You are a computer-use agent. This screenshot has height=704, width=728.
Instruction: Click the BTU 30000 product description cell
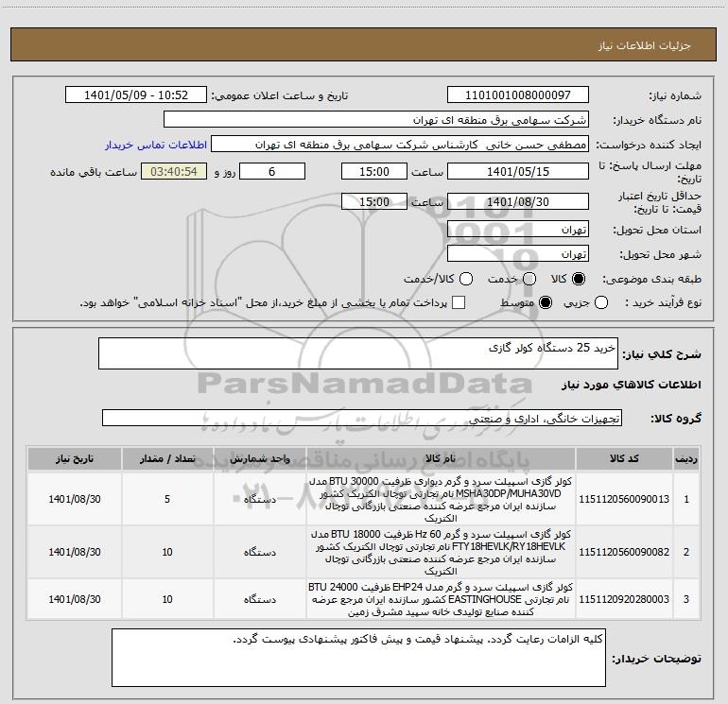pos(441,499)
